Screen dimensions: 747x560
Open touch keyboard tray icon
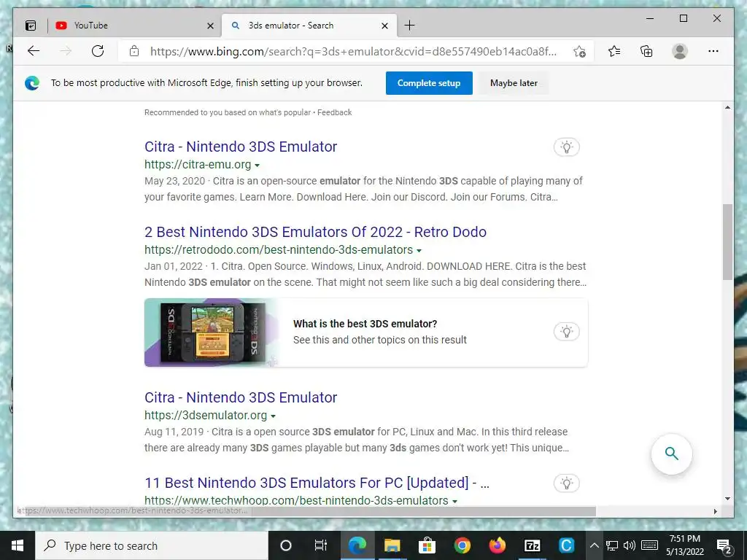point(650,545)
